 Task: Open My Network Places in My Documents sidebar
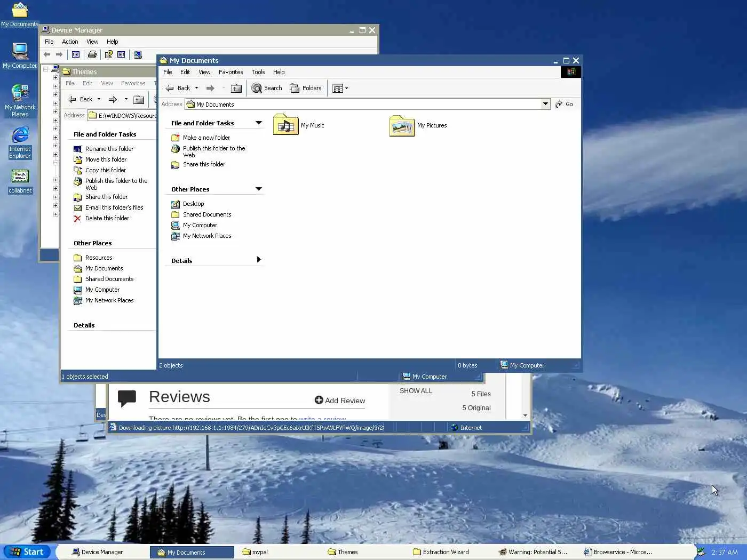click(201, 236)
